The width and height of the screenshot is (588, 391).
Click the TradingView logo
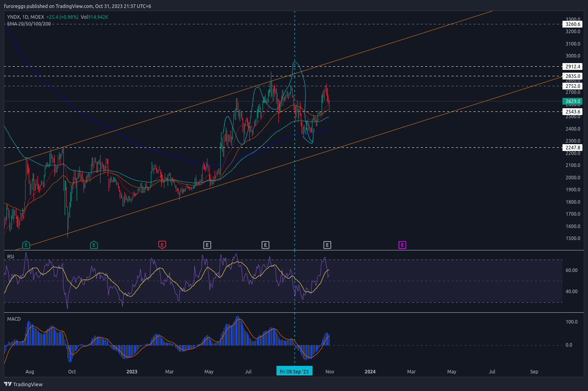pyautogui.click(x=23, y=384)
